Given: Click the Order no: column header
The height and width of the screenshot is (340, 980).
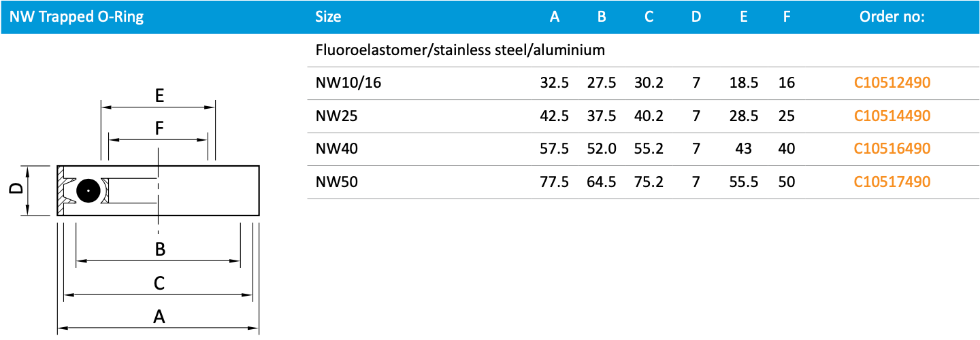Looking at the screenshot, I should [892, 17].
